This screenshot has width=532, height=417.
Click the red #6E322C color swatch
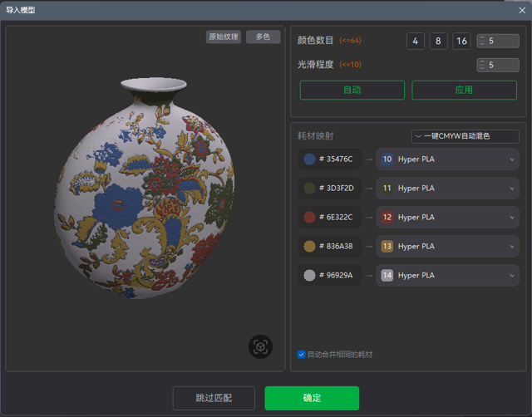(309, 217)
